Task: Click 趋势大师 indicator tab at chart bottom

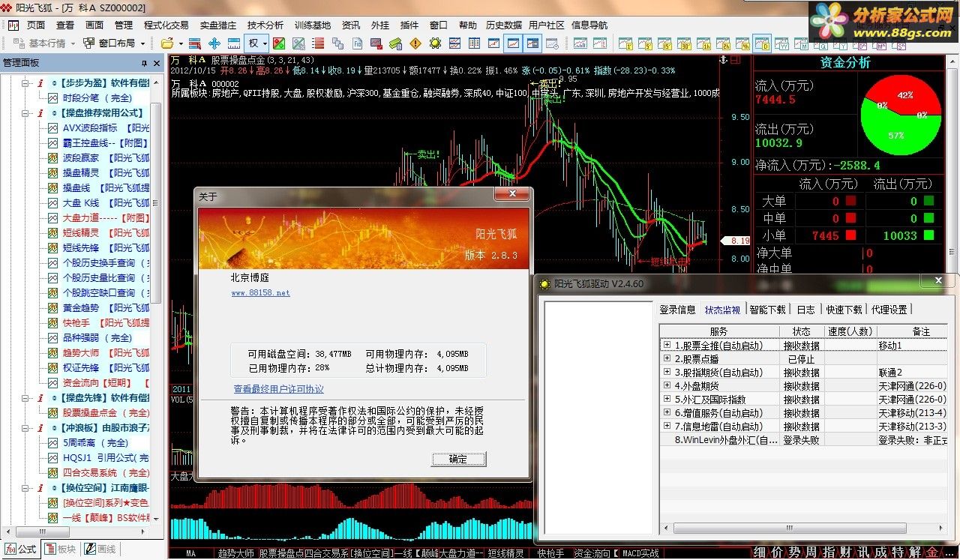Action: click(x=235, y=553)
